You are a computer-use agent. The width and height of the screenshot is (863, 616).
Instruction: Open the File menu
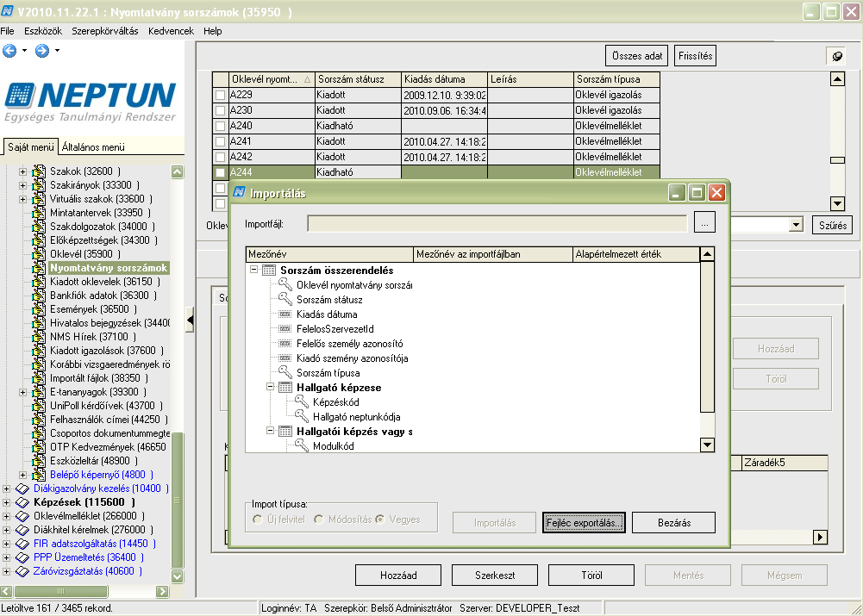[x=7, y=31]
